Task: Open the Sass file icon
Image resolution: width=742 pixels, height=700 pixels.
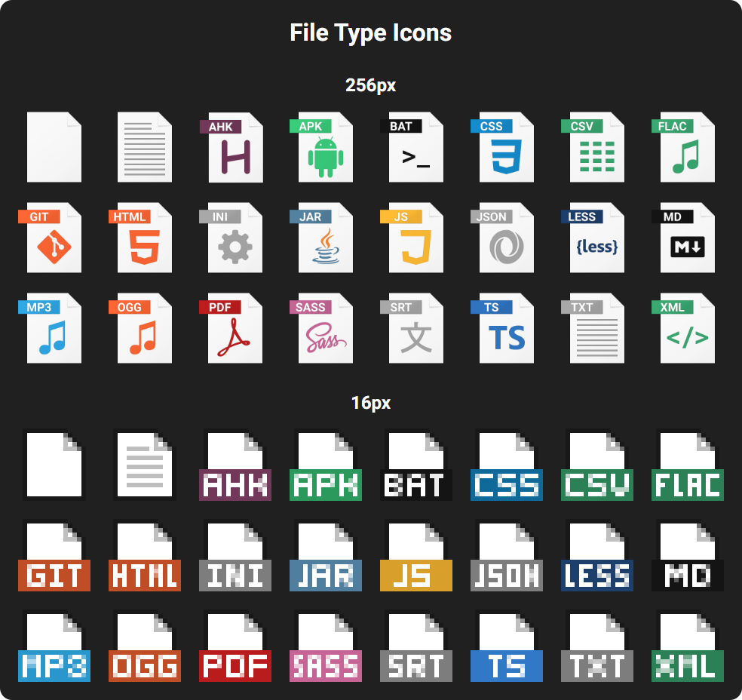Action: click(325, 328)
